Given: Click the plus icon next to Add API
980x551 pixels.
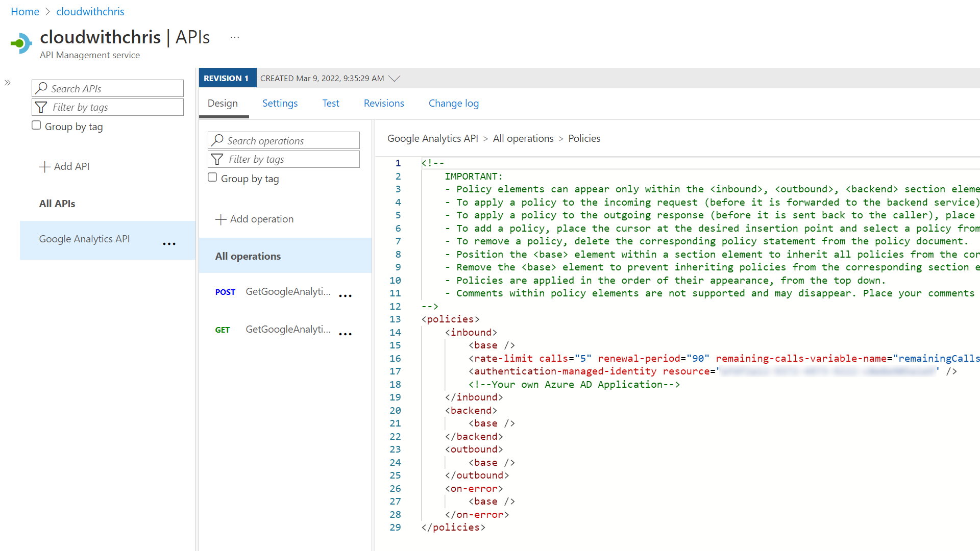Looking at the screenshot, I should 44,167.
